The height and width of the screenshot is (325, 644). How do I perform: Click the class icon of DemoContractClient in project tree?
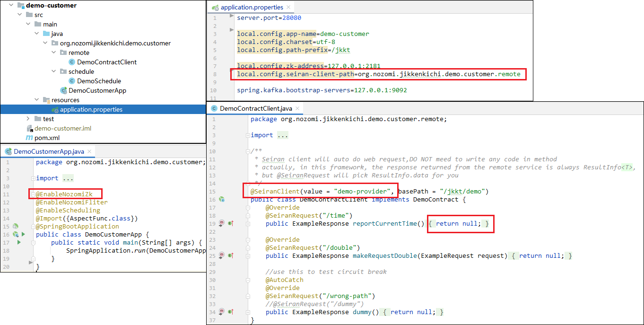click(x=71, y=62)
